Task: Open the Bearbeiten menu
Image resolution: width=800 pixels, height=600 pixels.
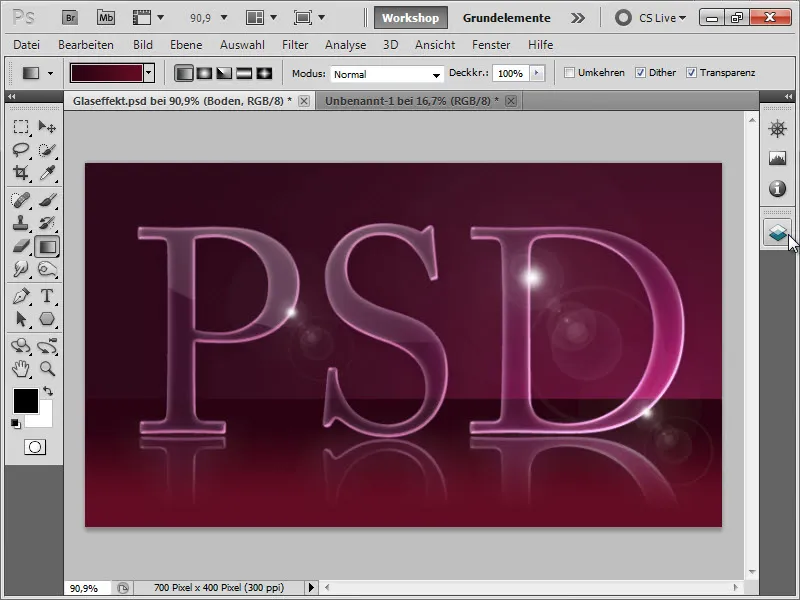Action: [x=86, y=45]
